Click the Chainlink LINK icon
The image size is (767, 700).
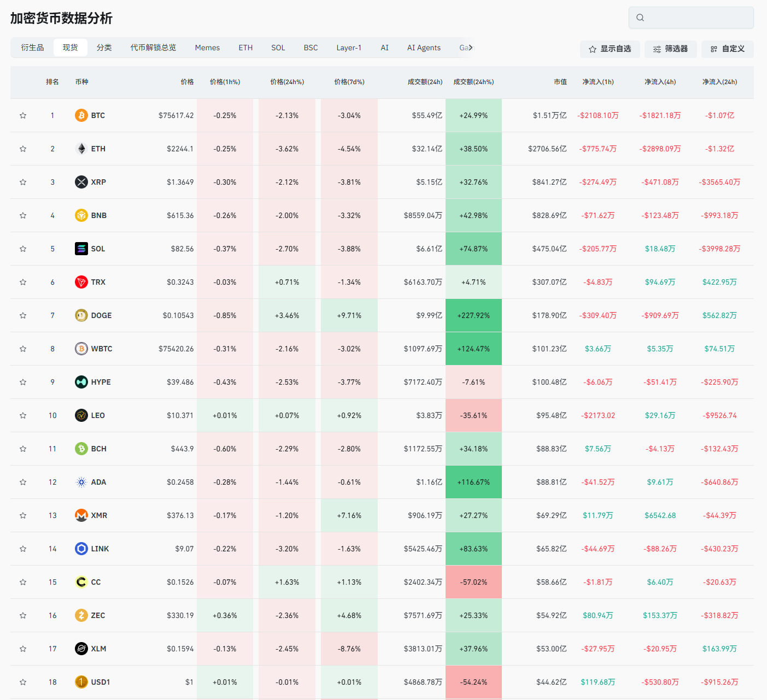[x=81, y=549]
